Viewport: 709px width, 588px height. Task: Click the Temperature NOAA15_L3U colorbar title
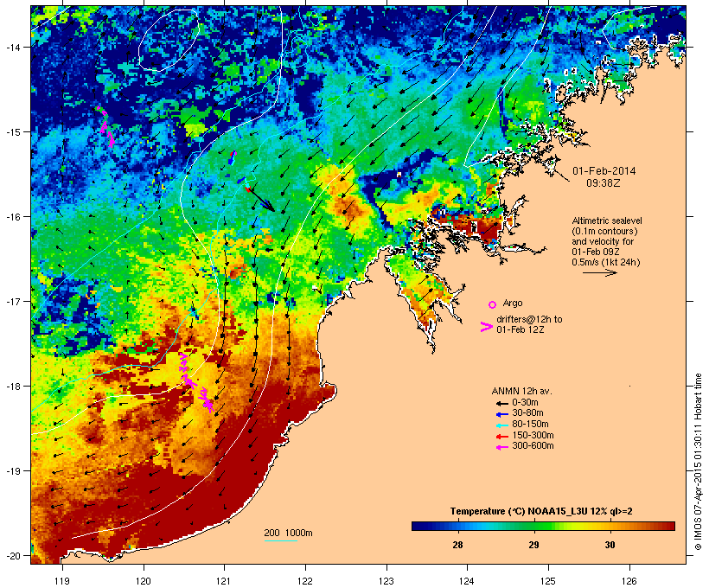[541, 512]
